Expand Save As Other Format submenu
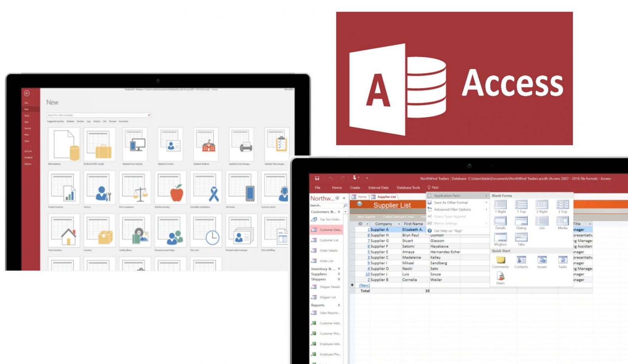This screenshot has height=364, width=628. click(457, 202)
